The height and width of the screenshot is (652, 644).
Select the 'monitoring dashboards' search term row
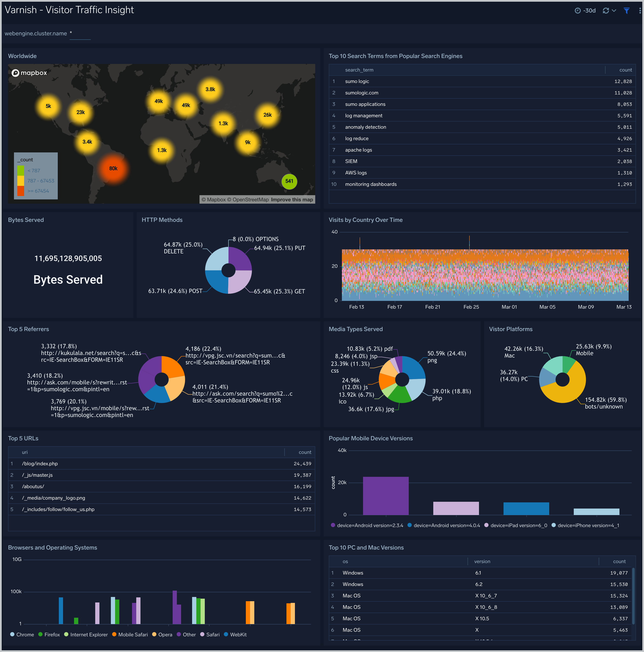click(482, 184)
